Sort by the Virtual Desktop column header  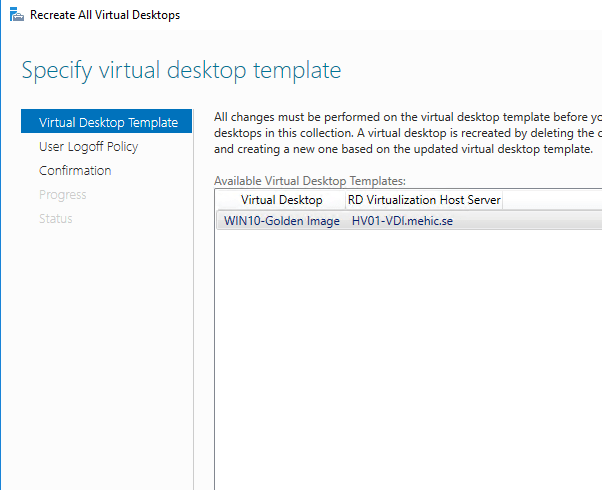281,200
